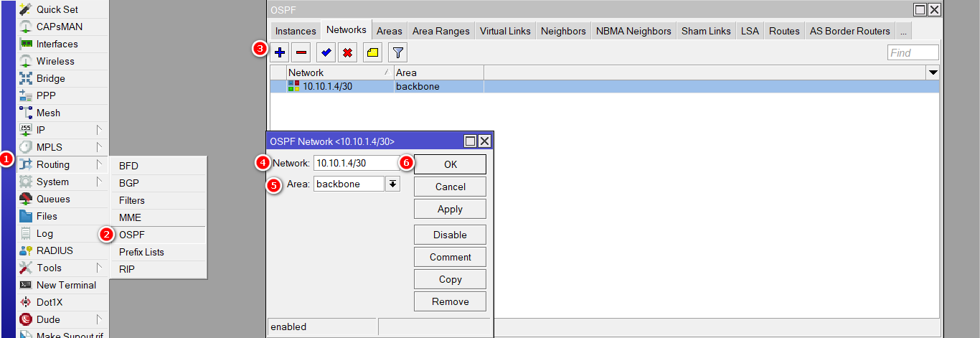This screenshot has width=980, height=338.
Task: Click the Find search box
Action: (x=913, y=52)
